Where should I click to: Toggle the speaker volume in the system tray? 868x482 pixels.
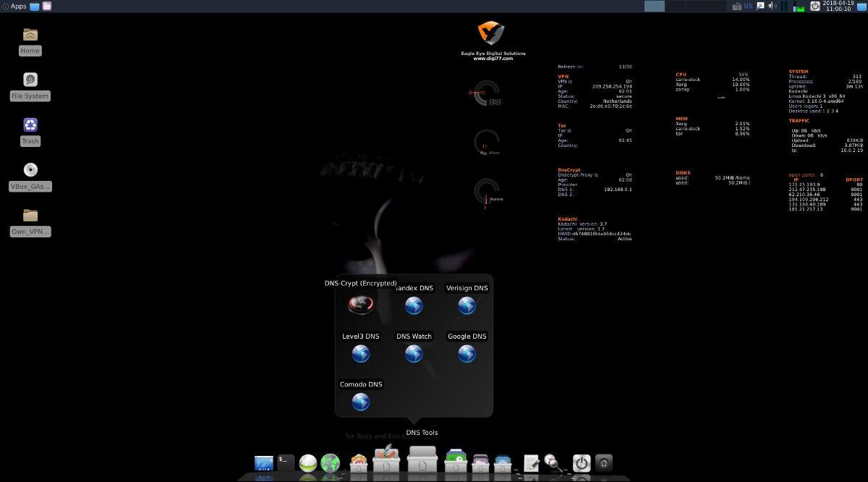tap(771, 6)
